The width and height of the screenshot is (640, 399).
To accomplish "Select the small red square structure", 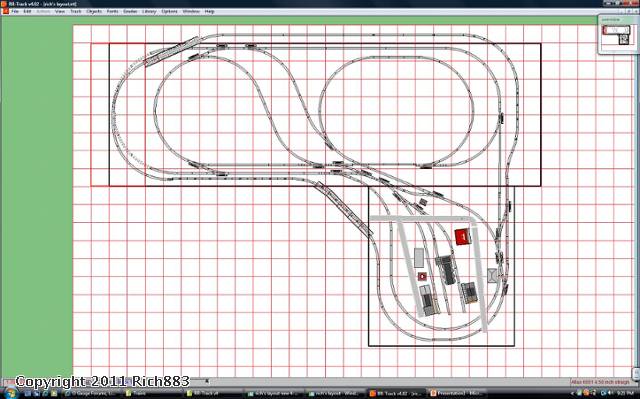I will pyautogui.click(x=422, y=277).
